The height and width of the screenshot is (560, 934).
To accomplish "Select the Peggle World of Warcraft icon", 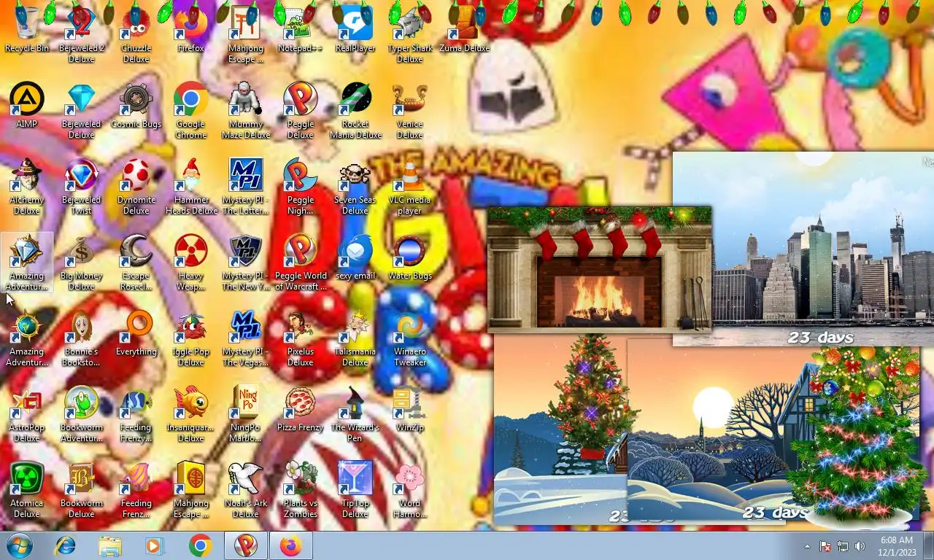I will coord(300,262).
